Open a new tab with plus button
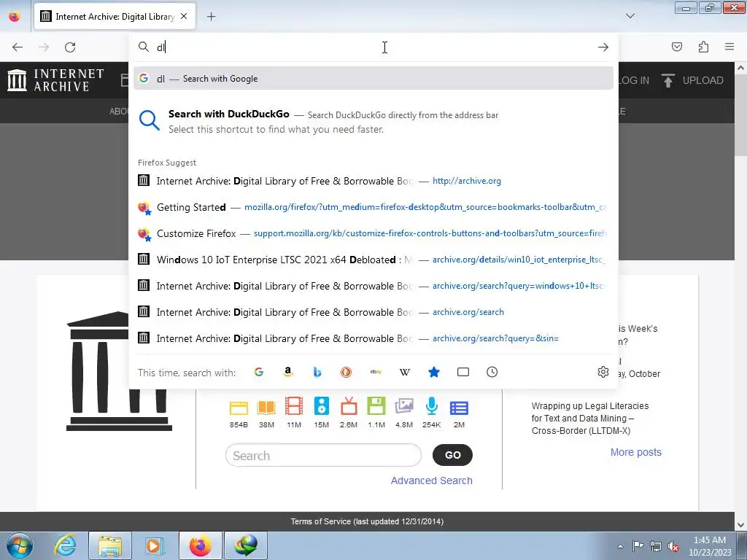 (x=211, y=17)
